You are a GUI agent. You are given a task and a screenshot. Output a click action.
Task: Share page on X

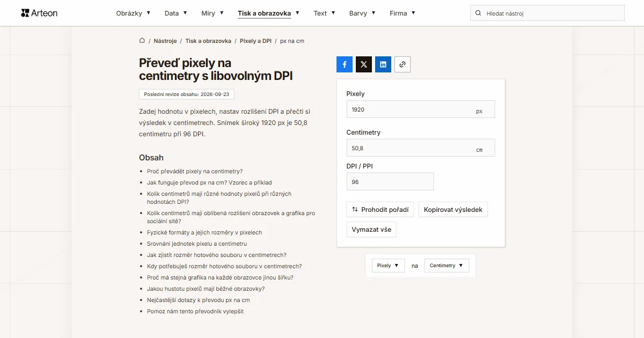(364, 64)
